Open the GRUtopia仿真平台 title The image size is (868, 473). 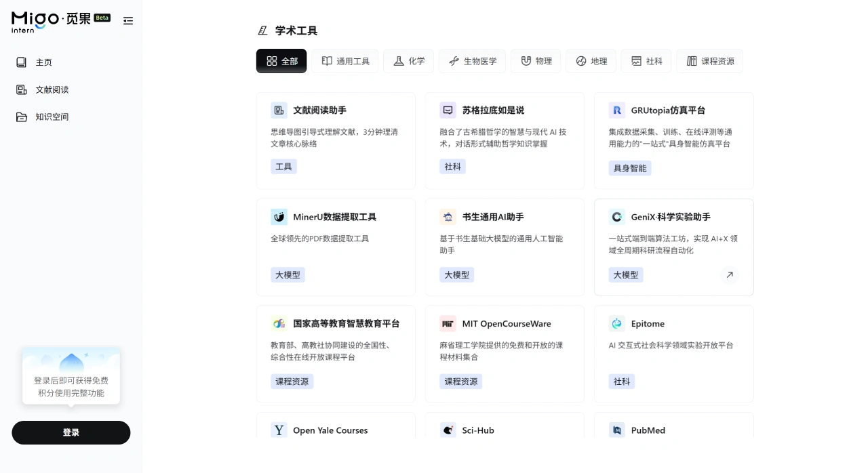point(668,110)
